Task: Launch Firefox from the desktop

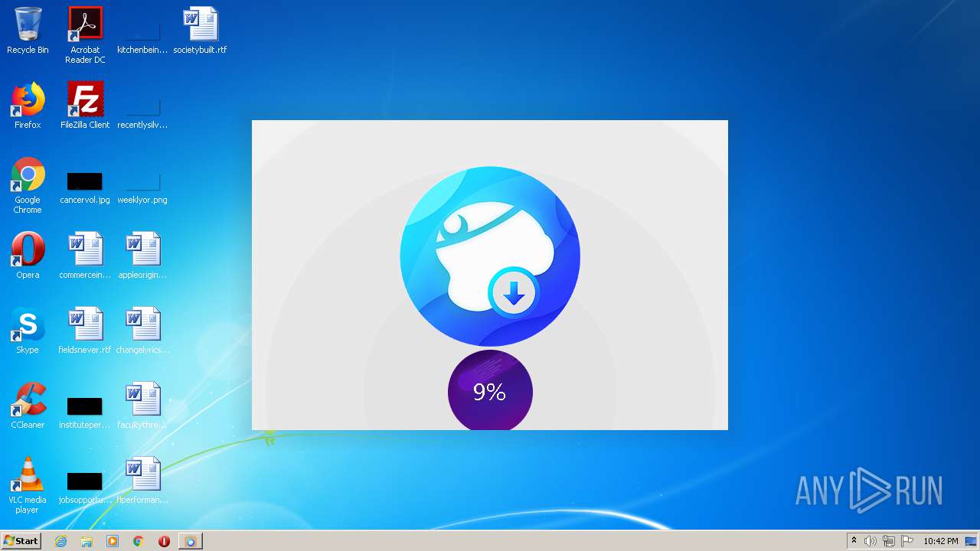Action: (28, 106)
